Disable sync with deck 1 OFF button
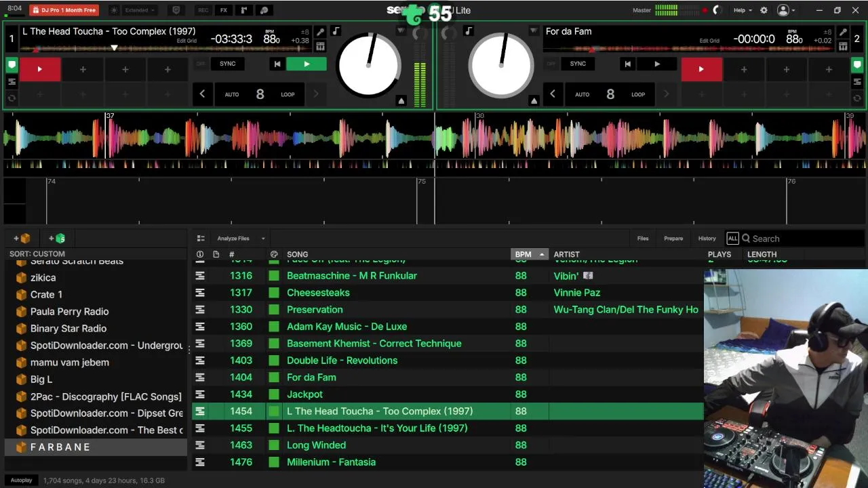Screen dimensions: 868x488 [201, 64]
